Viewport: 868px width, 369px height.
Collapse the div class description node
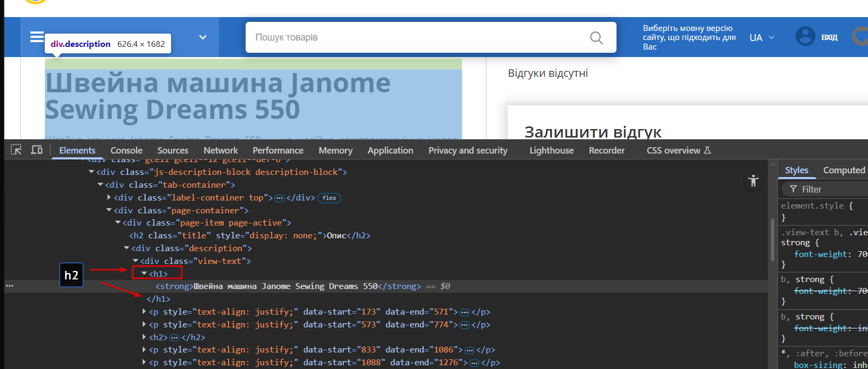tap(127, 248)
